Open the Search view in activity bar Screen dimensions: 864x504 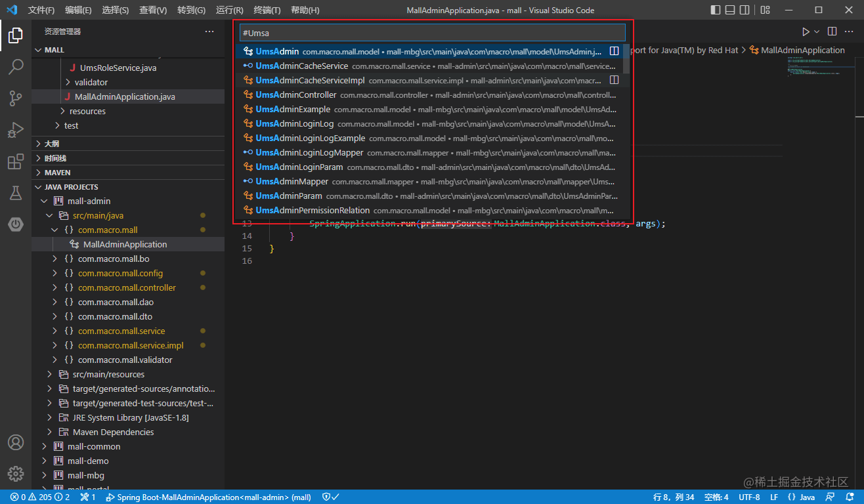(x=16, y=67)
